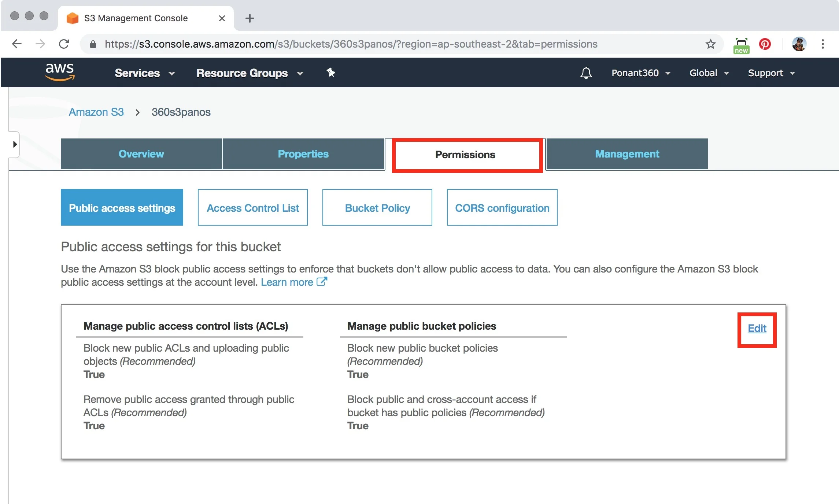Open a new browser tab
The width and height of the screenshot is (839, 504).
point(250,18)
